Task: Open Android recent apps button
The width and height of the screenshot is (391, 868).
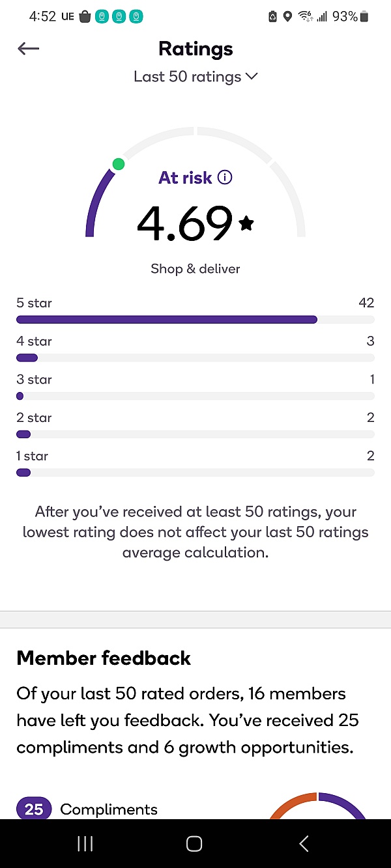Action: [85, 844]
